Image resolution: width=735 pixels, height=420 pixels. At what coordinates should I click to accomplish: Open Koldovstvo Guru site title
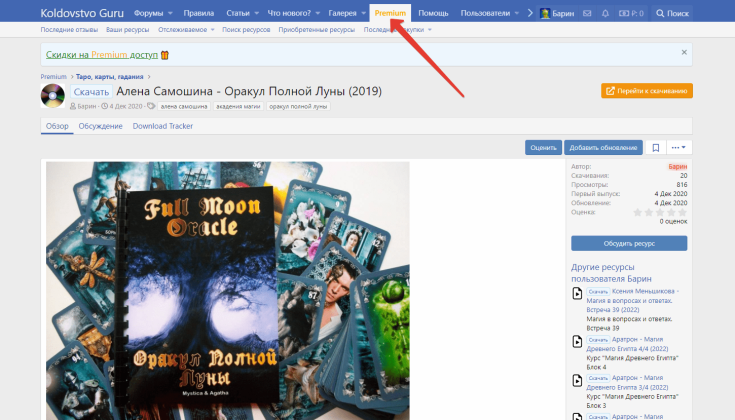[82, 13]
